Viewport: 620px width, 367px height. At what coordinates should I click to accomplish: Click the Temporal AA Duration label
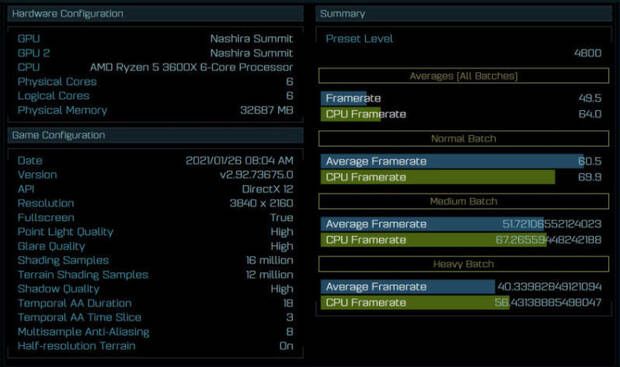(74, 303)
